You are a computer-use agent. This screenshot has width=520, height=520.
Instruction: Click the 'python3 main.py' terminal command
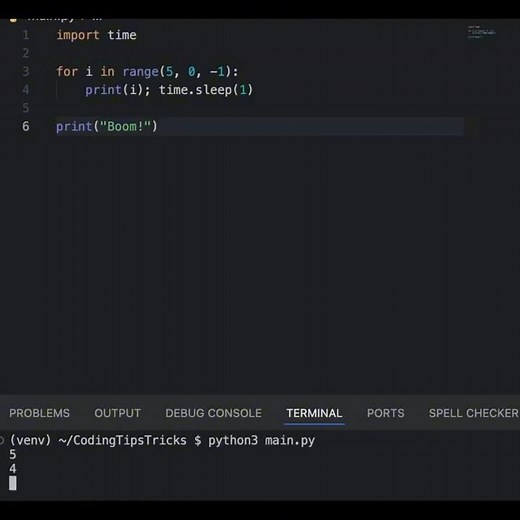coord(261,440)
